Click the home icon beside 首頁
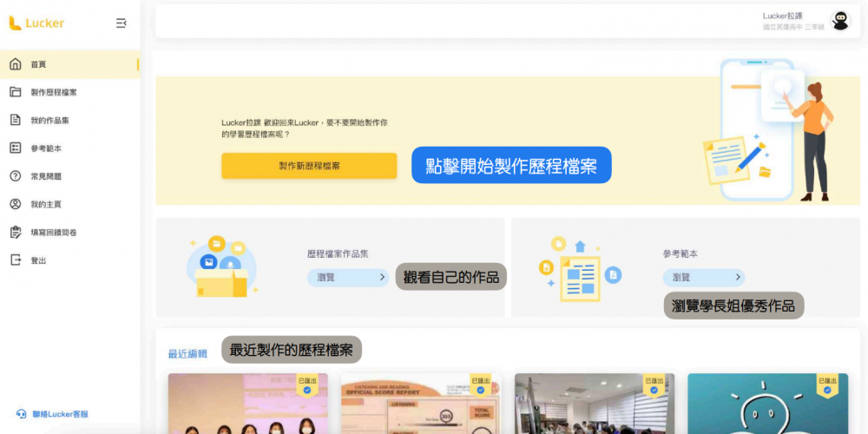The image size is (868, 434). point(16,64)
